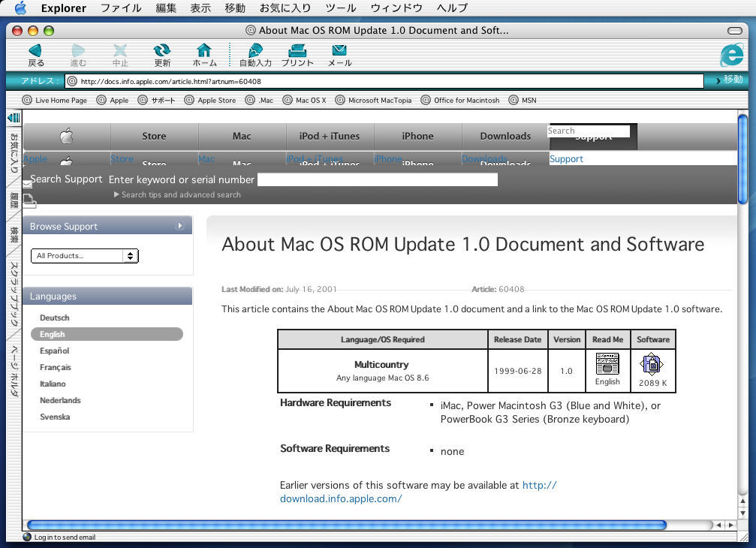Viewport: 756px width, 548px height.
Task: Open the スクラップブック sidebar tab
Action: 14,294
